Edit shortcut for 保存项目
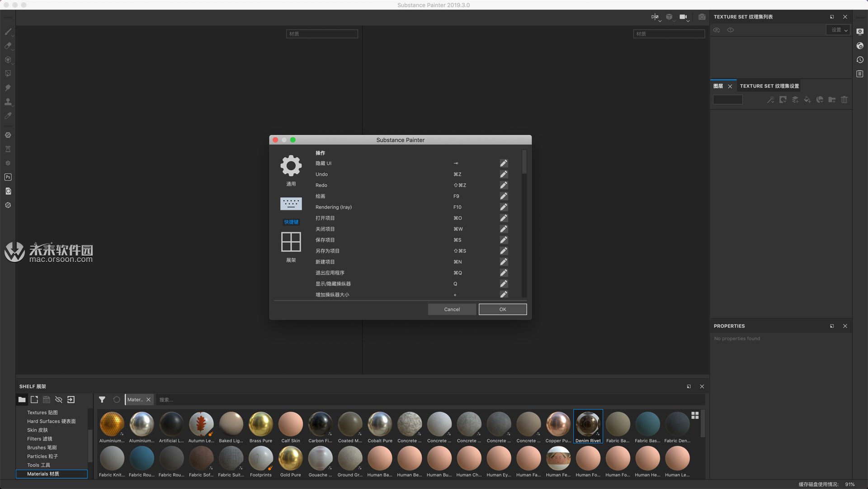 point(504,240)
